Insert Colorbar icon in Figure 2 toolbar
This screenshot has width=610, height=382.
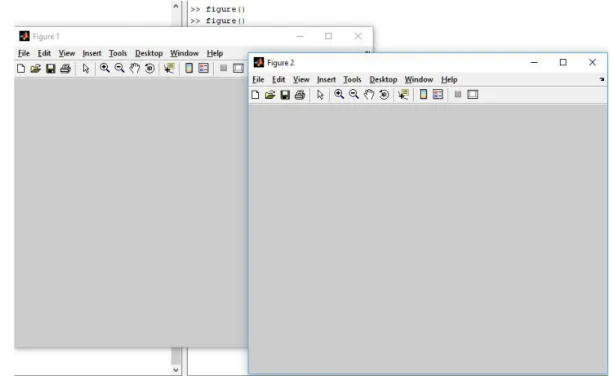pos(423,94)
